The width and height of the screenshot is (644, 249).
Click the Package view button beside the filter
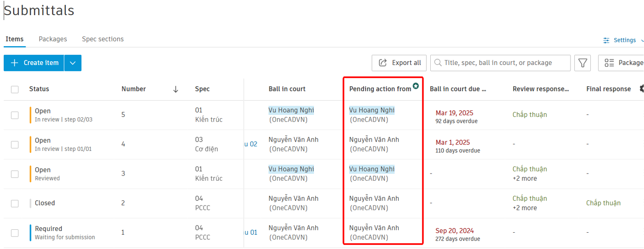pyautogui.click(x=621, y=63)
